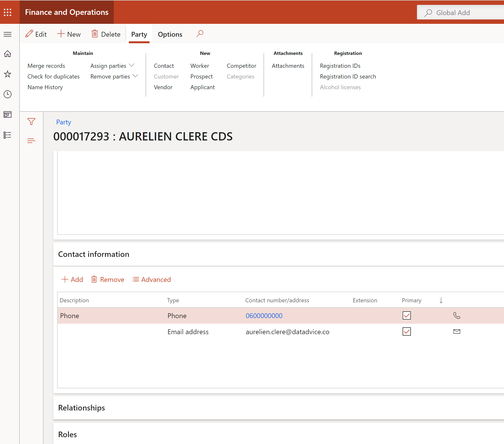Toggle Primary checkbox for Email address row
The image size is (504, 444).
coord(407,331)
